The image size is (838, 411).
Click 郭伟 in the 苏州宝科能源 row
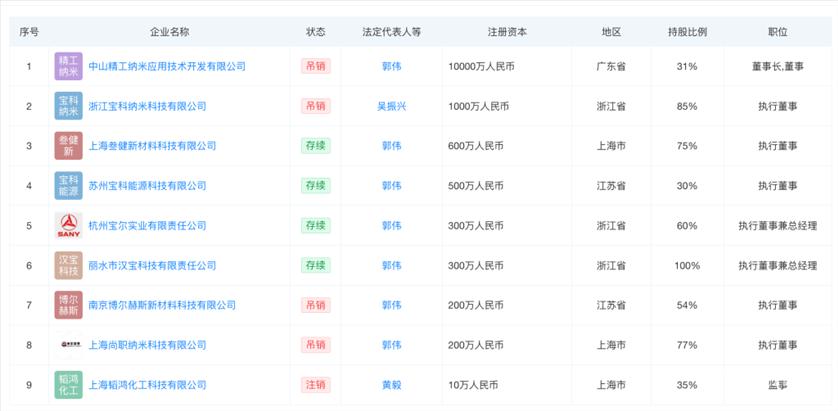point(391,186)
